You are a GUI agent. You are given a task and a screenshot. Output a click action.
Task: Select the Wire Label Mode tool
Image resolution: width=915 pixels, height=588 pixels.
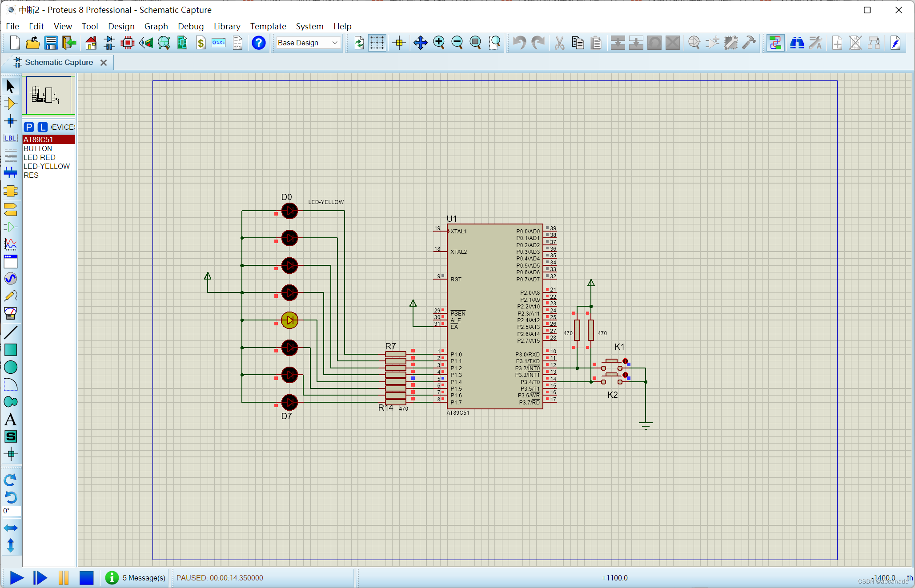click(11, 138)
